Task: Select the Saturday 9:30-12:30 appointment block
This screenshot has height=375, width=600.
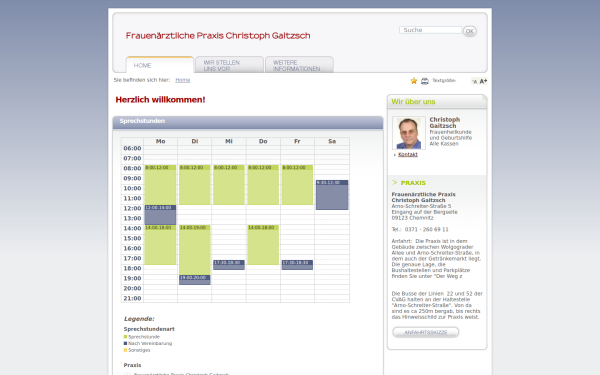Action: click(332, 195)
